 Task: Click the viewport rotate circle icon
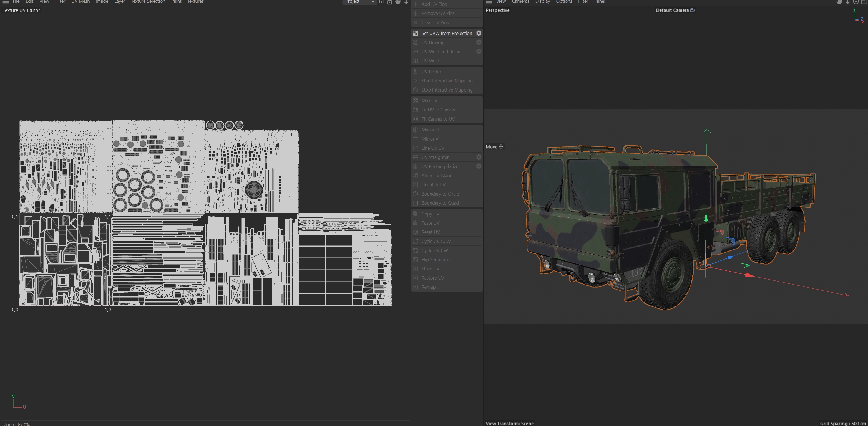point(856,2)
